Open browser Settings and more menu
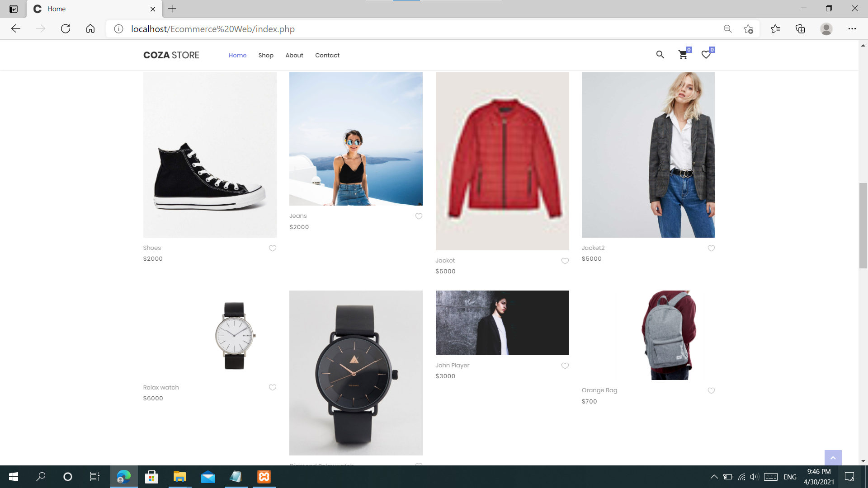This screenshot has width=868, height=488. pyautogui.click(x=852, y=29)
